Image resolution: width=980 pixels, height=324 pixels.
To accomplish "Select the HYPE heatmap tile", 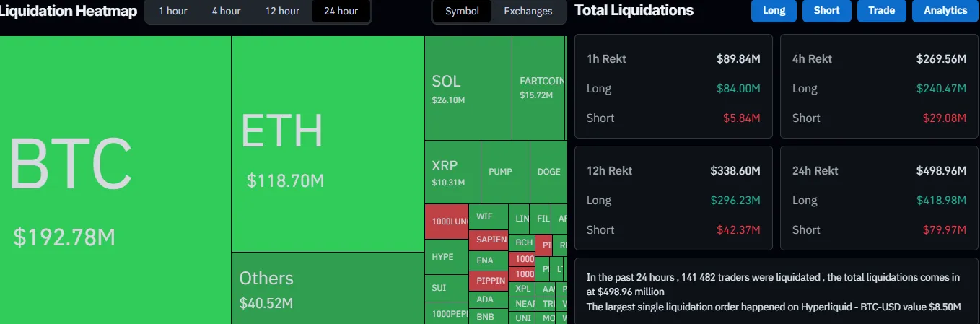I will click(x=446, y=256).
